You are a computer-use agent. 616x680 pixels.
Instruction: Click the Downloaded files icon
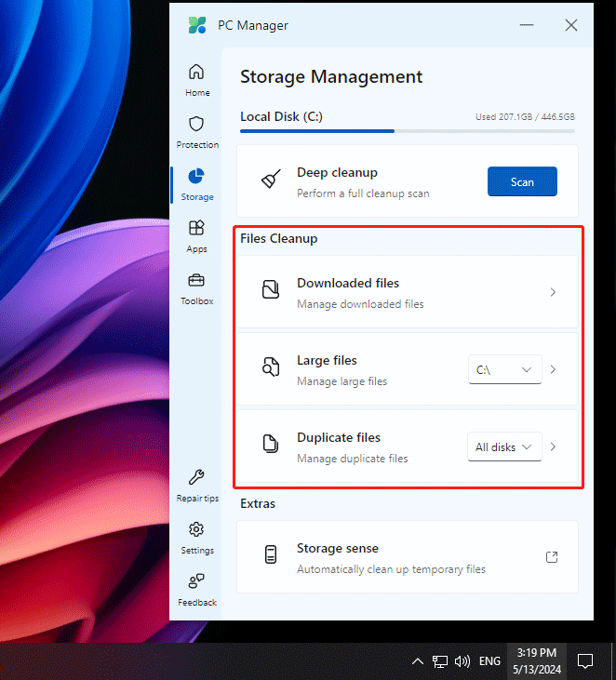coord(271,289)
